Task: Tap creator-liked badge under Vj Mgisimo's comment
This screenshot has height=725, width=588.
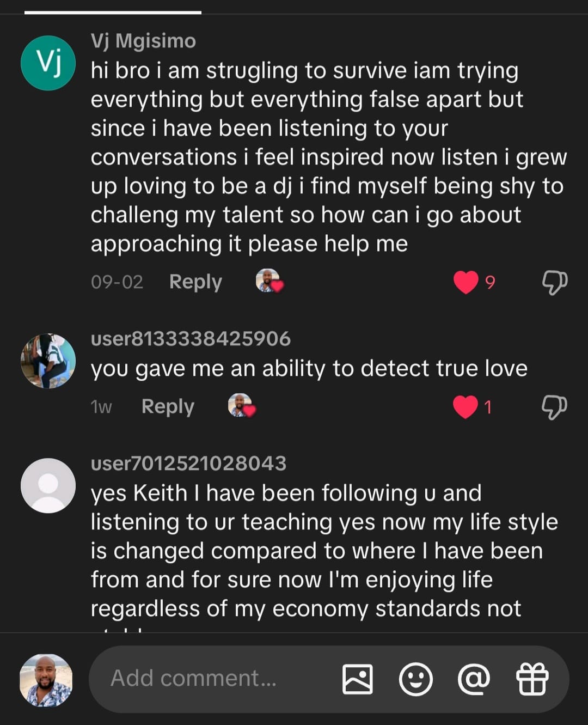Action: [x=269, y=281]
